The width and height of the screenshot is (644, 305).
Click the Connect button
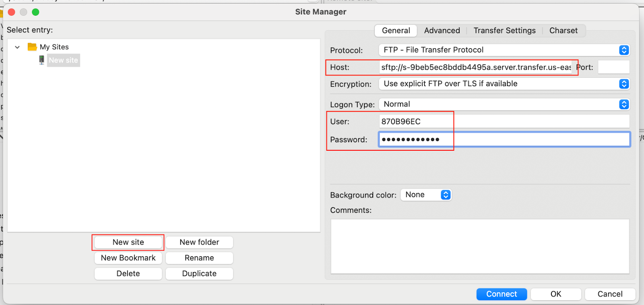[x=501, y=294]
